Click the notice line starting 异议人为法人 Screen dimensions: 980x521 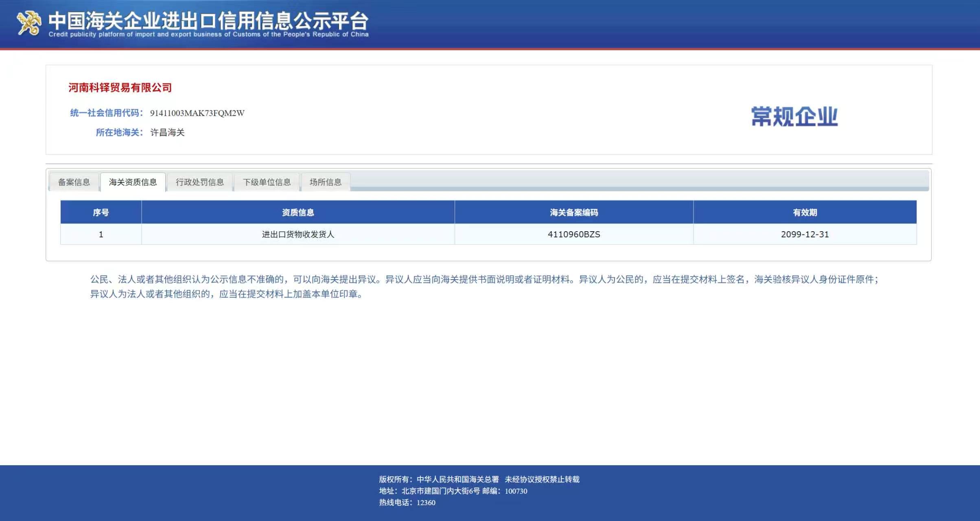click(227, 294)
